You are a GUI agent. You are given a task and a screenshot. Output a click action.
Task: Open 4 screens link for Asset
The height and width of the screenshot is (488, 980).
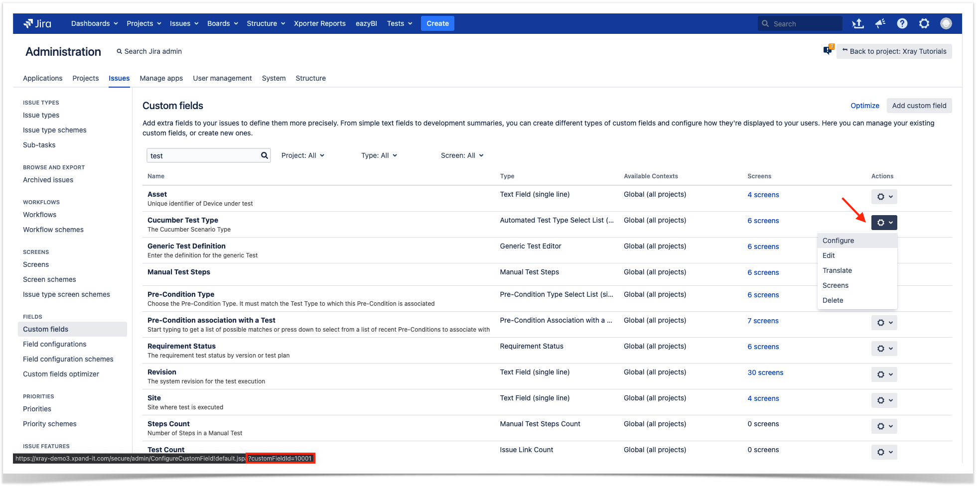pos(763,195)
